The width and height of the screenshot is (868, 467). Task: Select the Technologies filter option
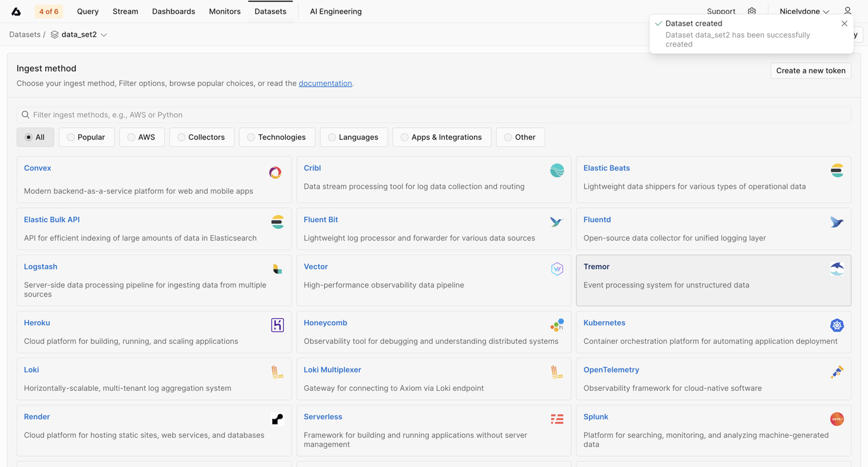pyautogui.click(x=277, y=137)
